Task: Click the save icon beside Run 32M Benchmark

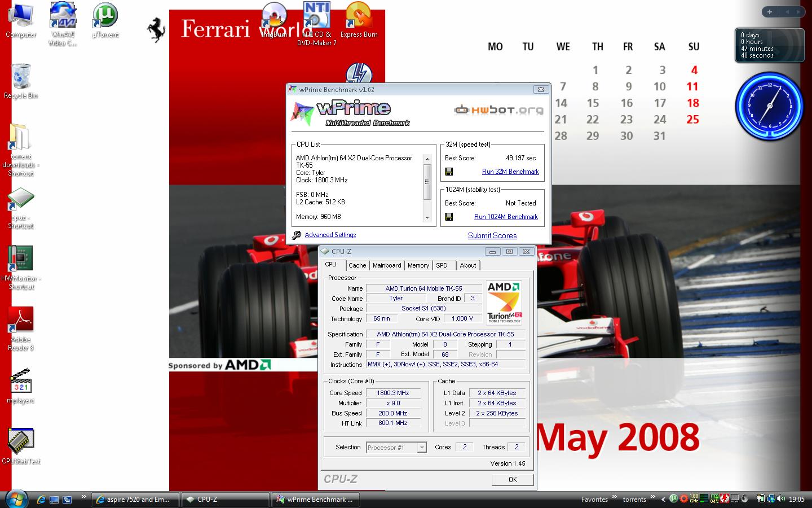Action: tap(449, 172)
